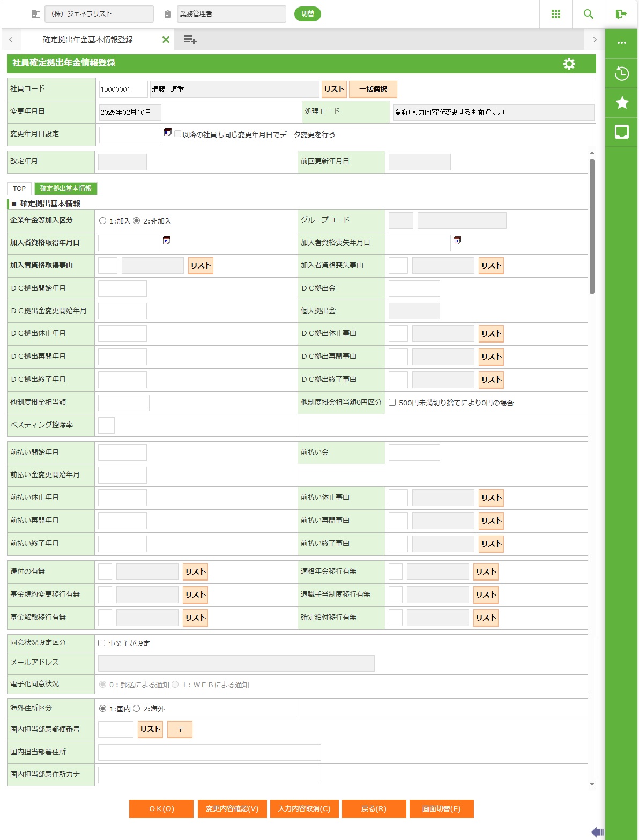Click the 社員コード input field

click(x=123, y=90)
